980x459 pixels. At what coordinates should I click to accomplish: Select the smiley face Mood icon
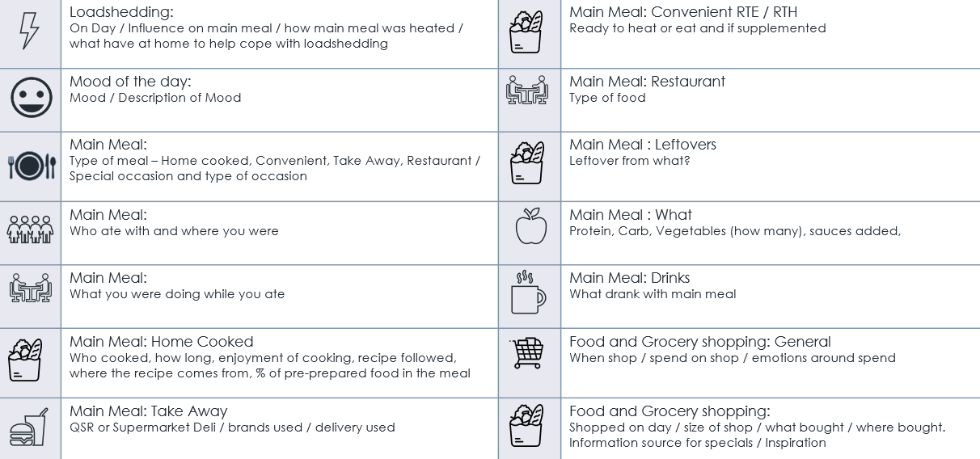pyautogui.click(x=31, y=99)
